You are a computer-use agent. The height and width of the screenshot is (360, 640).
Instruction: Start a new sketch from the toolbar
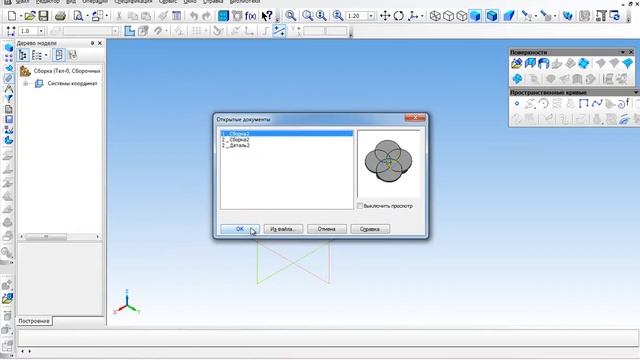[x=129, y=31]
